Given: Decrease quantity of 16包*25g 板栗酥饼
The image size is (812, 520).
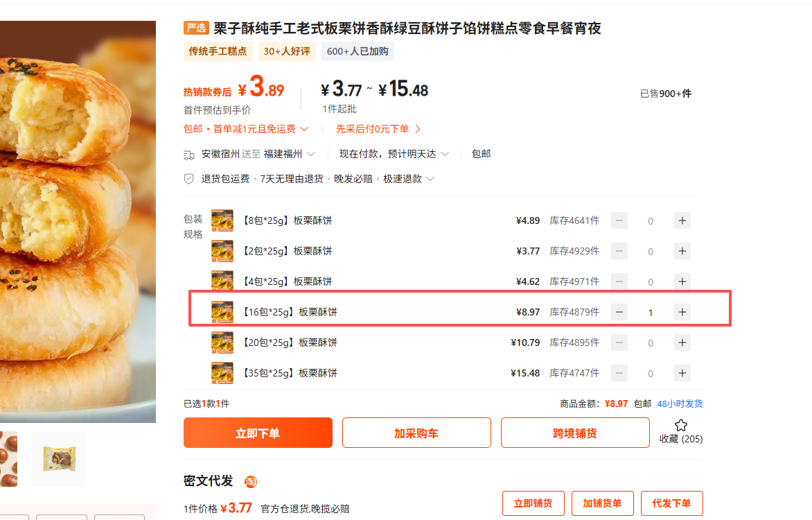Looking at the screenshot, I should [619, 312].
